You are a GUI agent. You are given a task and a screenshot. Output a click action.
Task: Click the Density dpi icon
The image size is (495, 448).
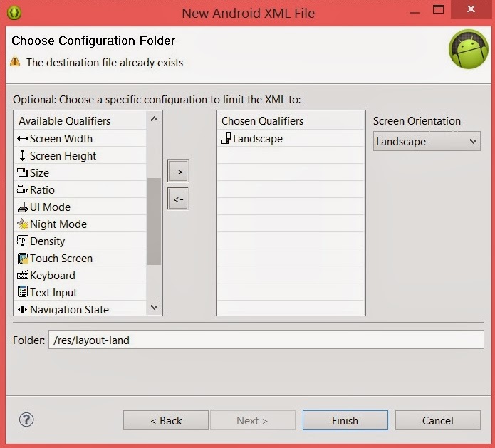click(22, 241)
